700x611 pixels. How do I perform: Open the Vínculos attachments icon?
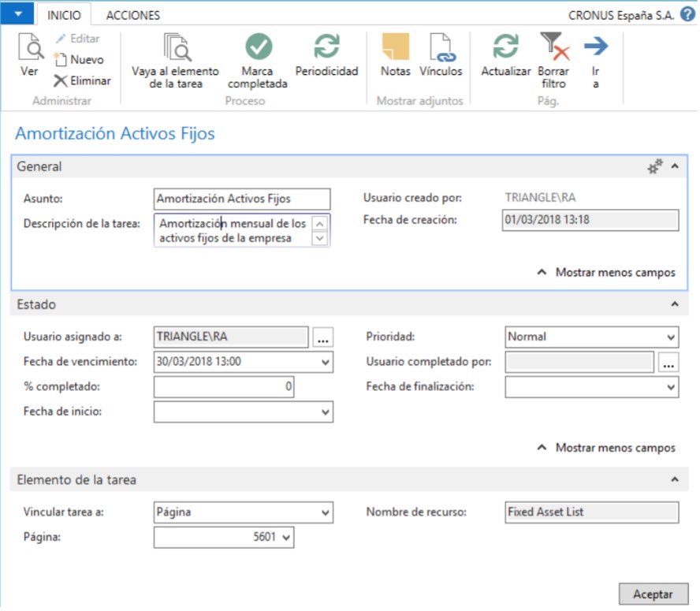point(441,59)
